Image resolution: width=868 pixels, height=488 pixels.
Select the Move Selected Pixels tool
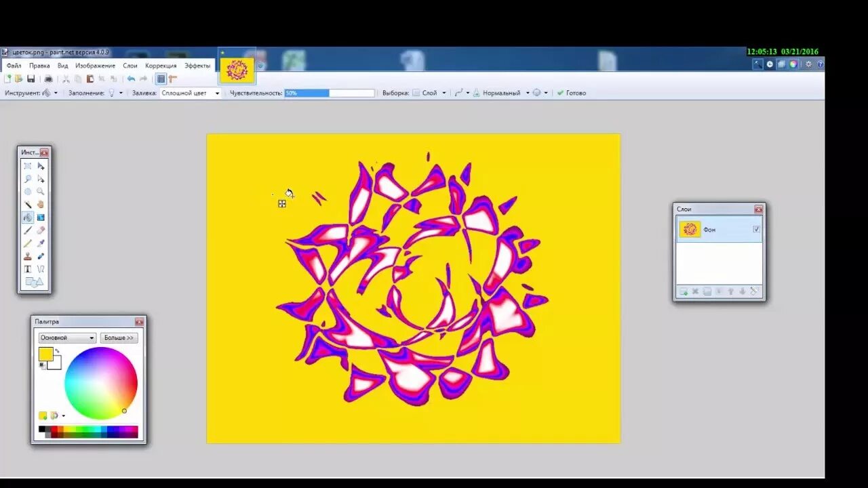(41, 166)
